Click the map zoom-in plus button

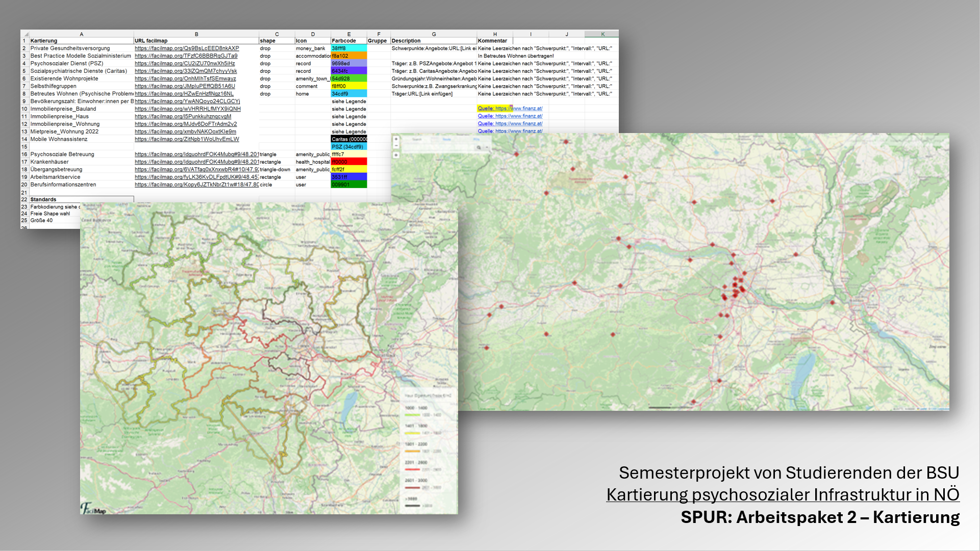pyautogui.click(x=396, y=139)
